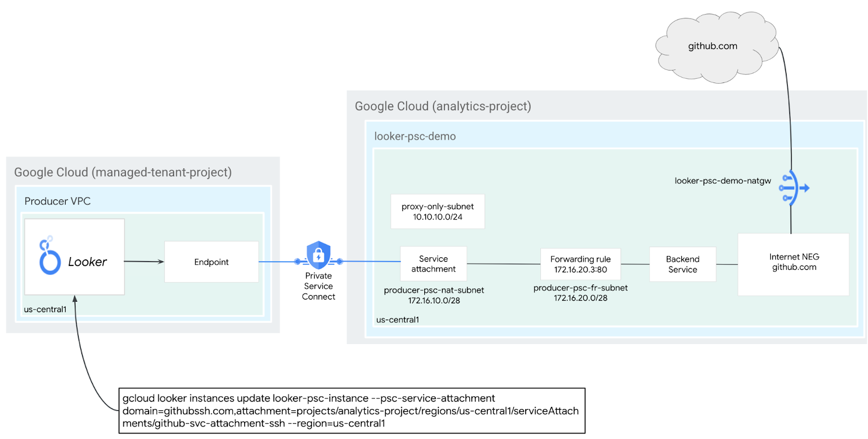Viewport: 868px width, 439px height.
Task: Click the Private Service Connect shield icon
Action: coord(318,255)
